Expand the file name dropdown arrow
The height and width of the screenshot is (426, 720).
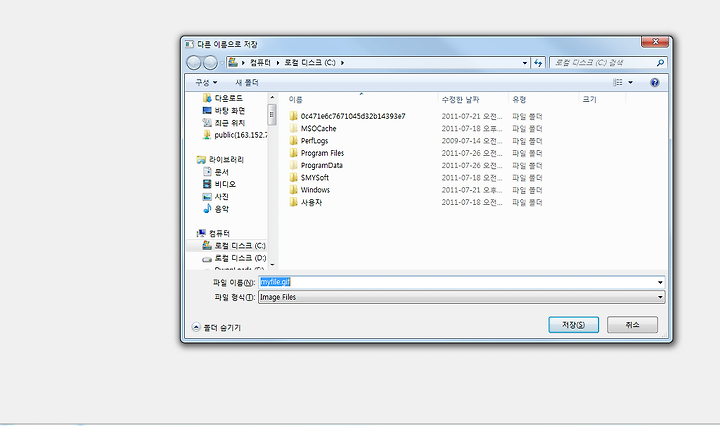coord(660,282)
